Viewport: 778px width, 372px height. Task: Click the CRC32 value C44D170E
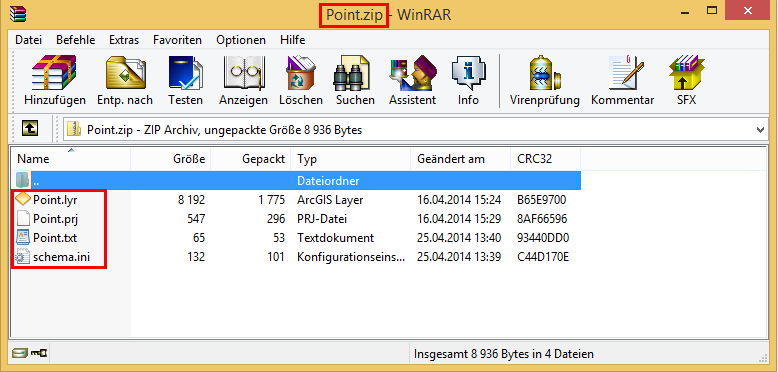click(542, 257)
